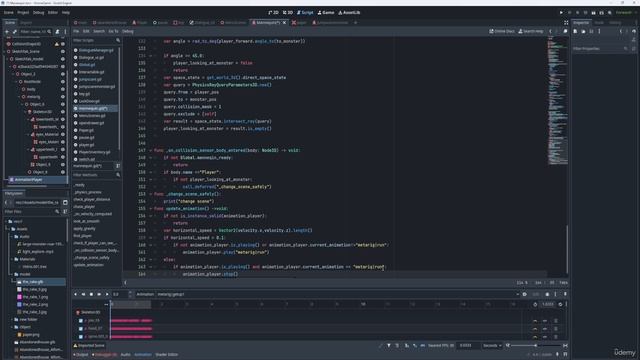
Task: Hide the Skeleton3D node
Action: point(63,112)
